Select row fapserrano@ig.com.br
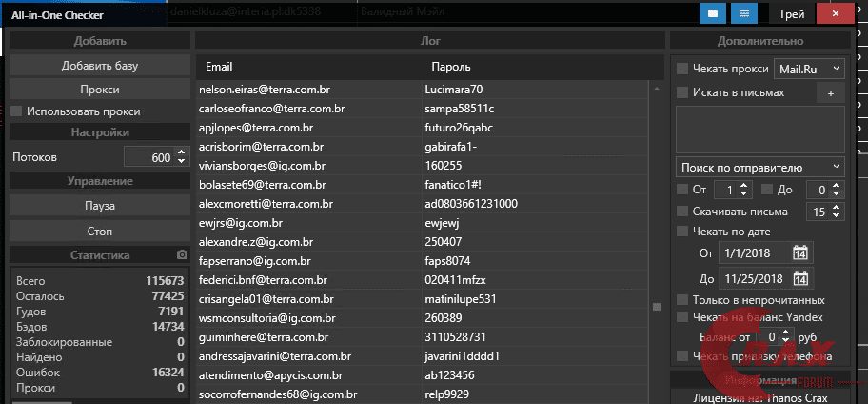This screenshot has width=868, height=404. (422, 260)
